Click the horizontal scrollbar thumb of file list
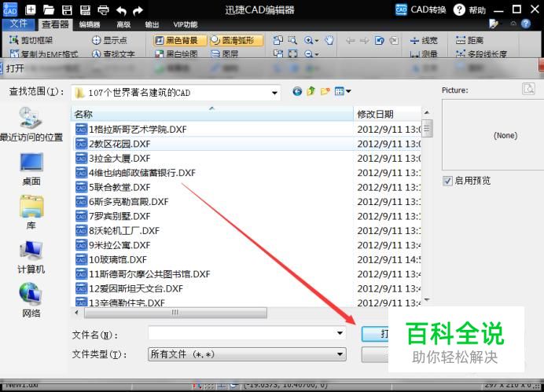Image resolution: width=544 pixels, height=392 pixels. (x=175, y=313)
